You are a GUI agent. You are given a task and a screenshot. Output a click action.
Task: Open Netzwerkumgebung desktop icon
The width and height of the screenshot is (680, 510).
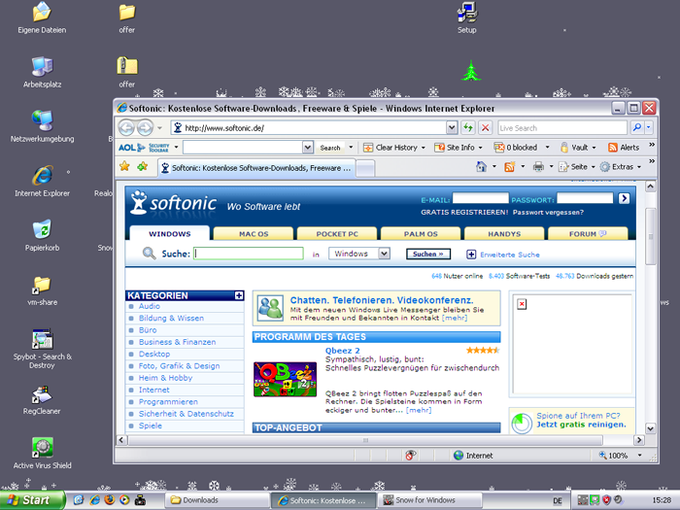[42, 126]
